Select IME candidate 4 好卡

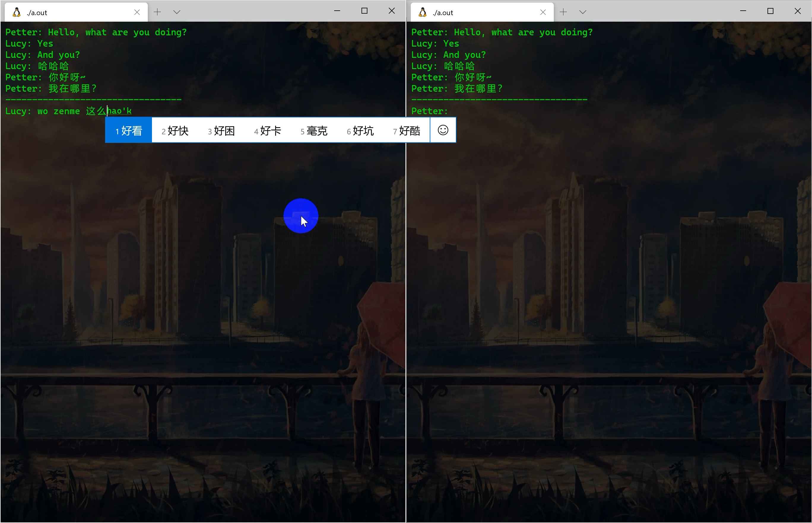click(x=267, y=130)
